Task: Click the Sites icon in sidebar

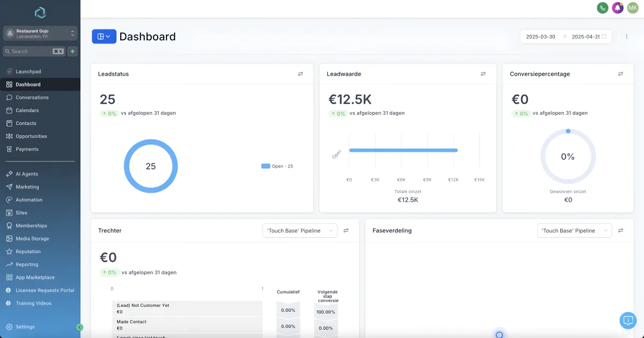Action: pos(9,212)
